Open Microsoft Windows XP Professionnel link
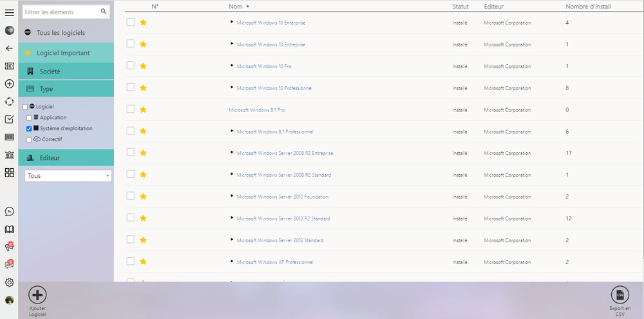The width and height of the screenshot is (644, 319). click(274, 262)
